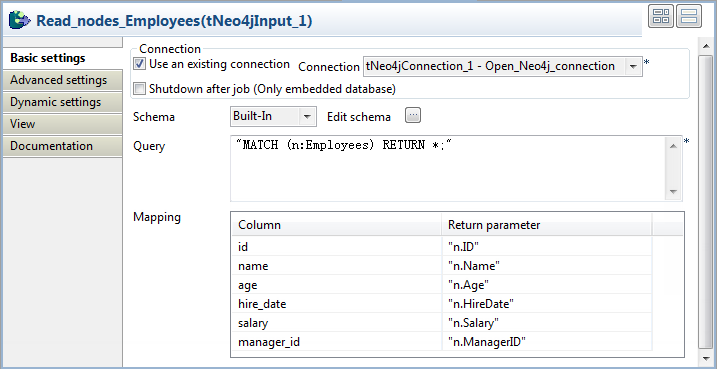Select the id row in Mapping
This screenshot has height=369, width=717.
click(442, 247)
